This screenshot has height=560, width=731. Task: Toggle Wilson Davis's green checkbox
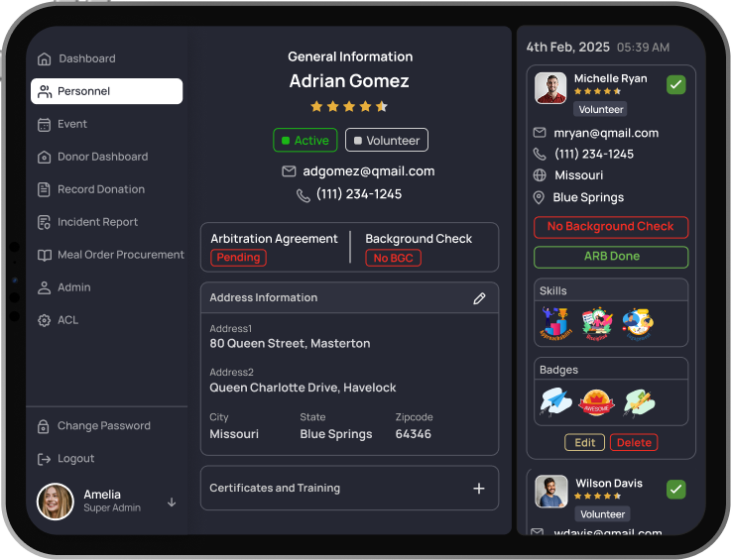675,490
